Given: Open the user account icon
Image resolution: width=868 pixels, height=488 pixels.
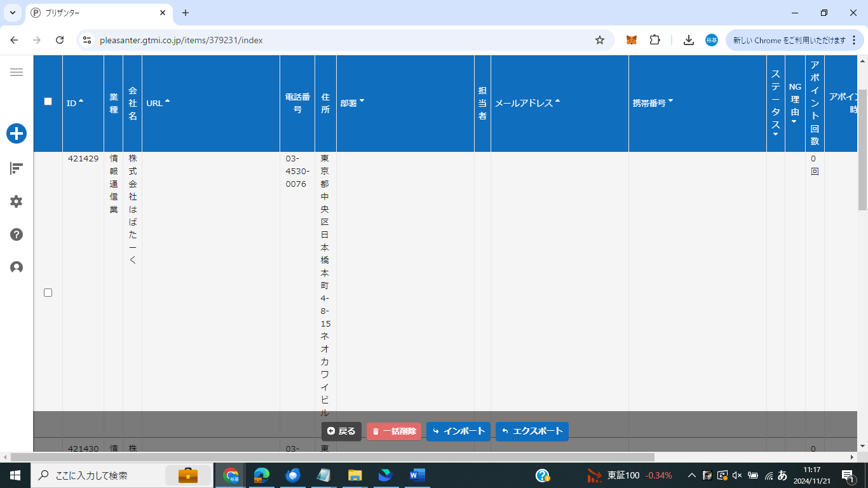Looking at the screenshot, I should tap(17, 268).
